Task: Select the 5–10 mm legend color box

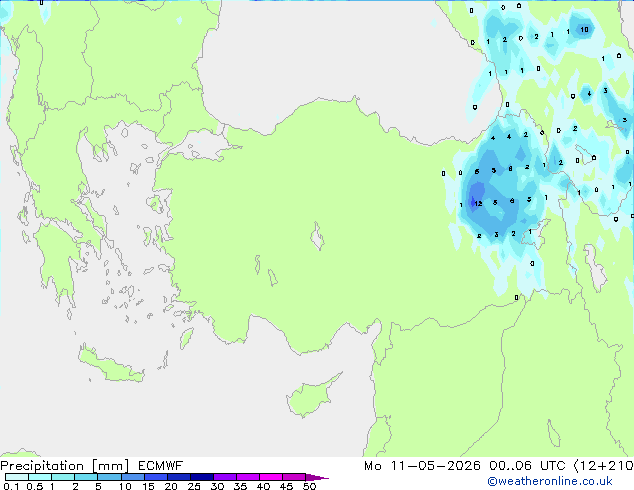Action: (x=109, y=477)
